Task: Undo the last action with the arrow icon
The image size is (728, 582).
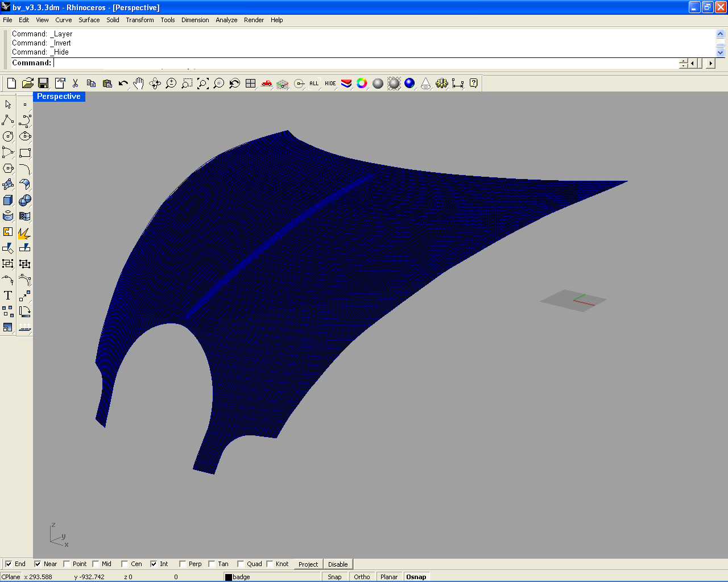Action: point(123,84)
